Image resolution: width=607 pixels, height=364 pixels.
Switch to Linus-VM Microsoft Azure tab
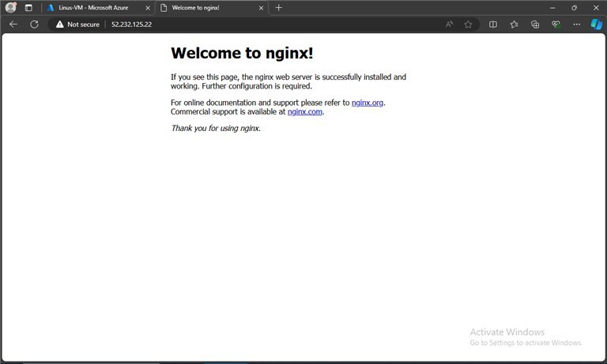pyautogui.click(x=93, y=8)
